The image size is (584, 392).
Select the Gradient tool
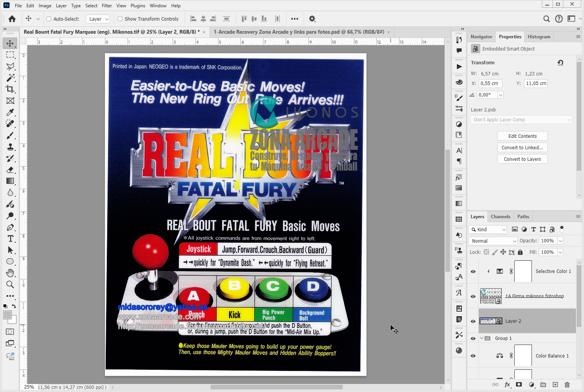pos(10,181)
